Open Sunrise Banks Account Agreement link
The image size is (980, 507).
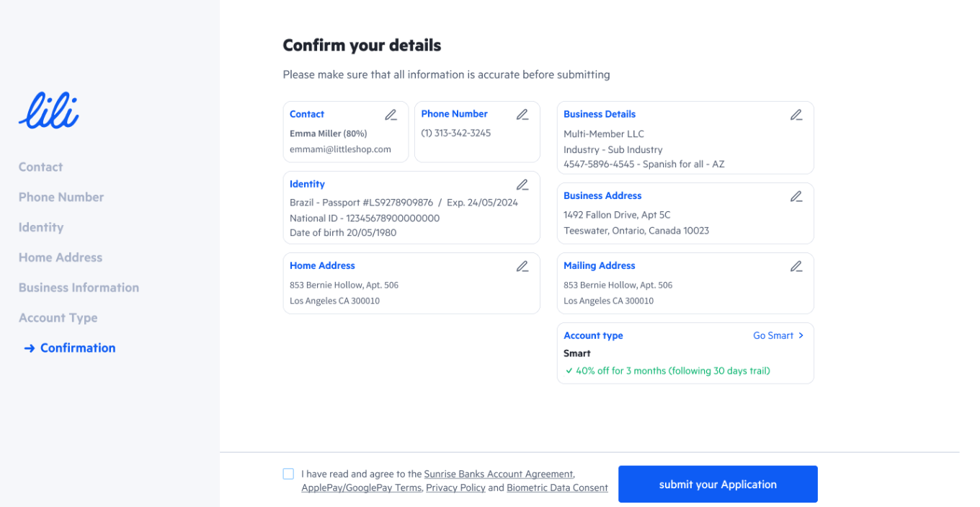499,474
